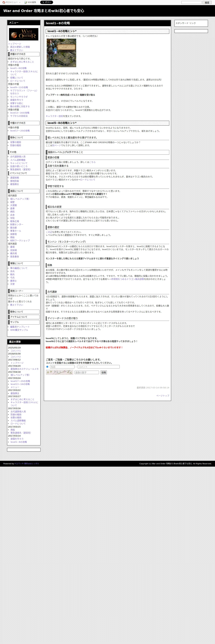Open the 大使館 facility link
215x644 pixels.
click(14, 205)
